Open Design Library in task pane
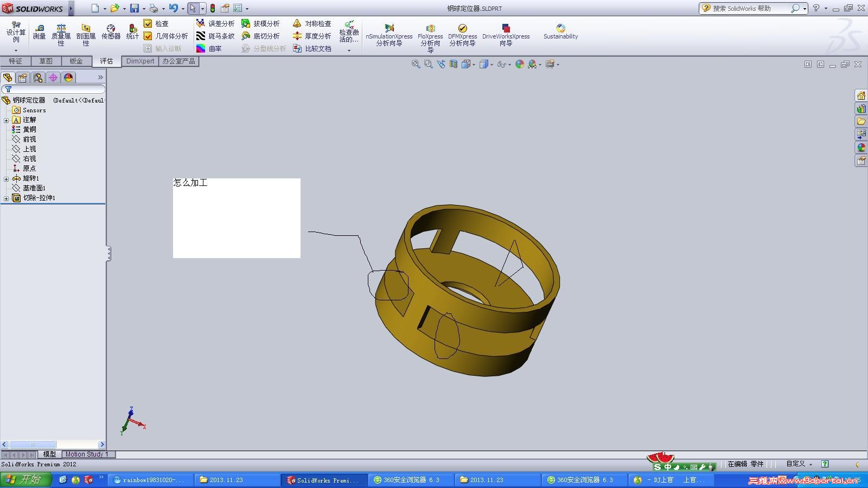The height and width of the screenshot is (488, 868). 861,108
